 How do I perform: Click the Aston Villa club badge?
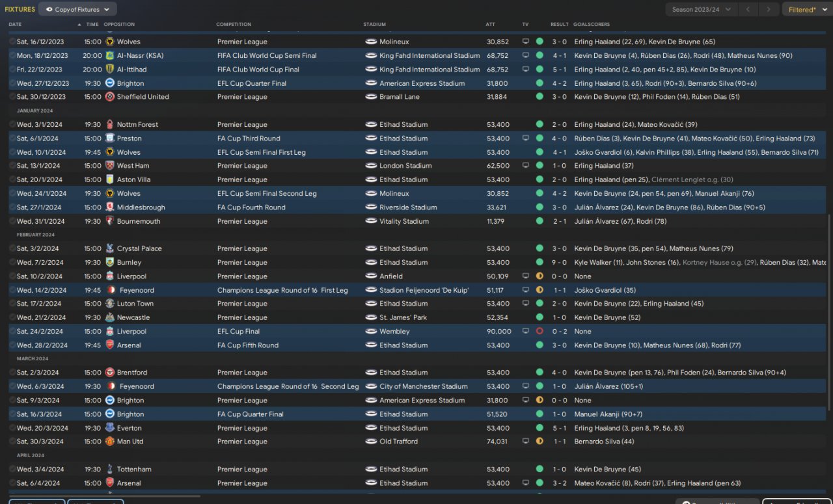click(x=110, y=179)
